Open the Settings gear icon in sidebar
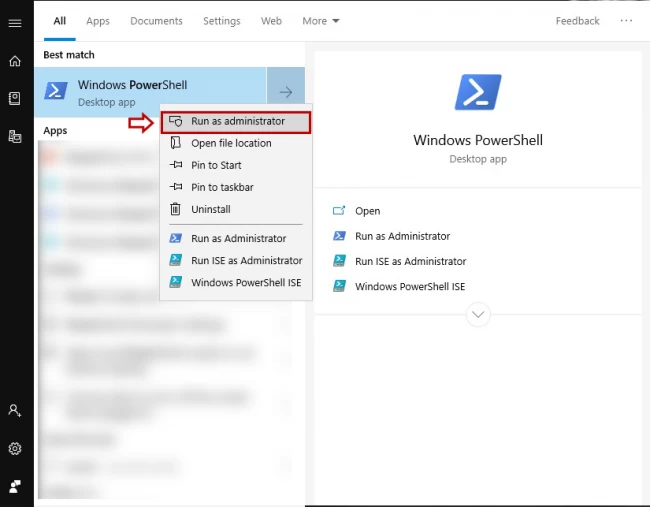Image resolution: width=650 pixels, height=507 pixels. tap(15, 449)
